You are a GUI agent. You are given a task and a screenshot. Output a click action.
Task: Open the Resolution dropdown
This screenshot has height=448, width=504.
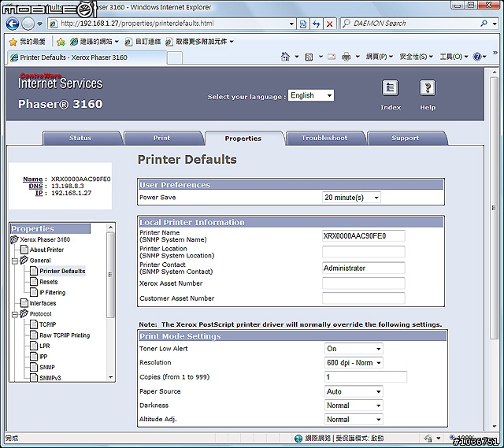354,363
